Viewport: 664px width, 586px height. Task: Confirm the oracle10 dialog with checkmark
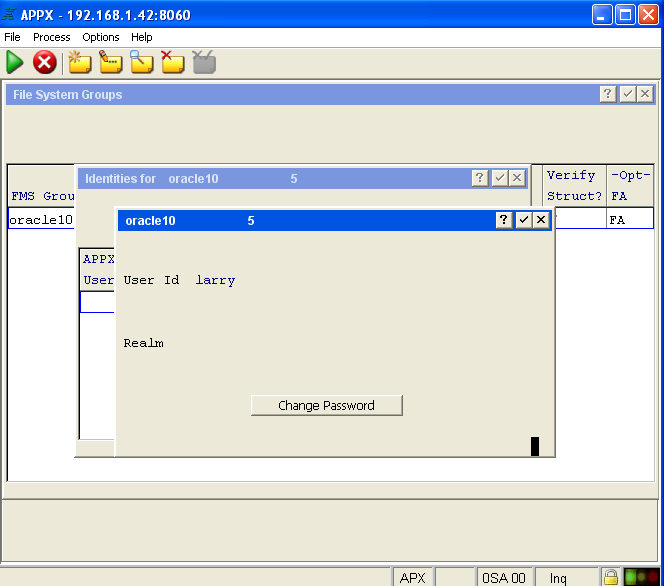[523, 220]
